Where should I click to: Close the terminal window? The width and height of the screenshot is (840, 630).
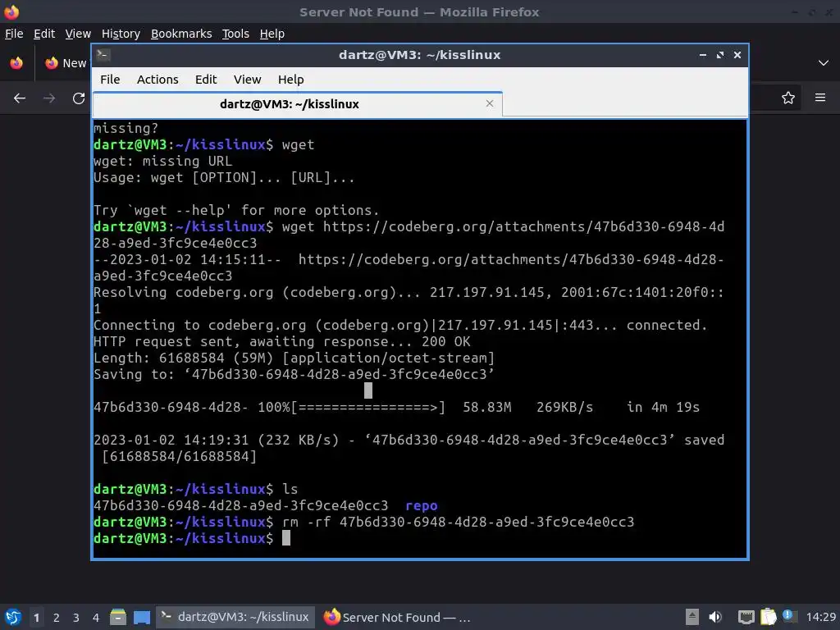click(x=737, y=55)
